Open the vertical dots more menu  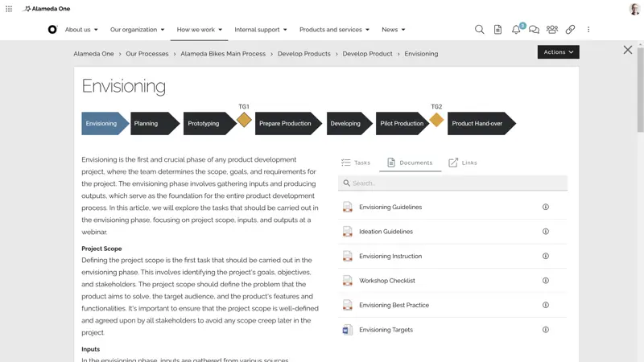click(588, 30)
